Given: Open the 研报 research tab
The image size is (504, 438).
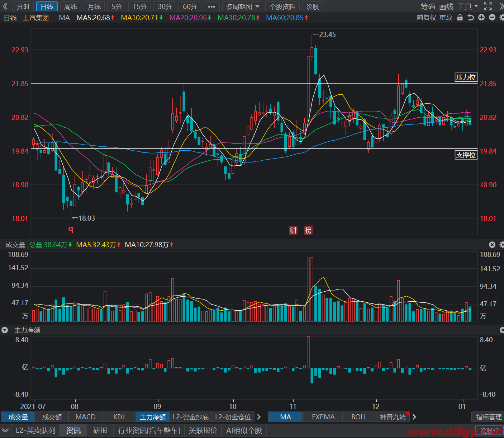Looking at the screenshot, I should pos(100,430).
